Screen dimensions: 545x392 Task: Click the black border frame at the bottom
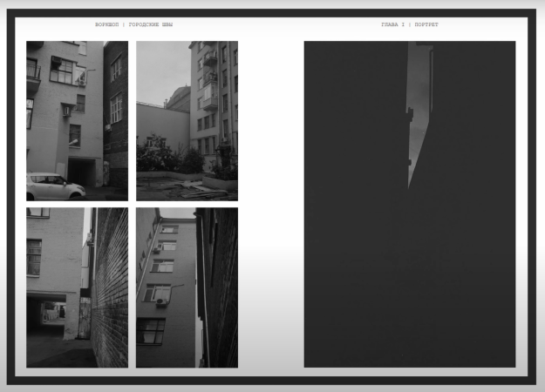(272, 381)
